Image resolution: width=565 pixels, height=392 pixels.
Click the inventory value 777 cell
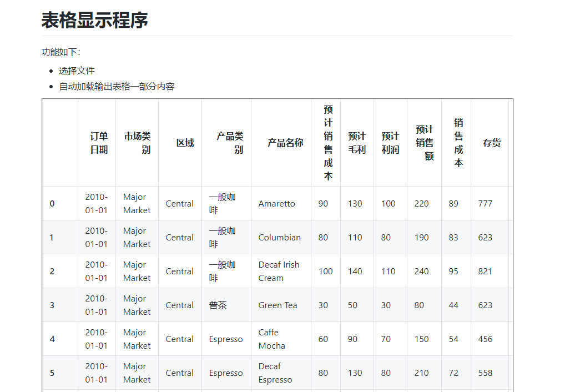click(485, 204)
